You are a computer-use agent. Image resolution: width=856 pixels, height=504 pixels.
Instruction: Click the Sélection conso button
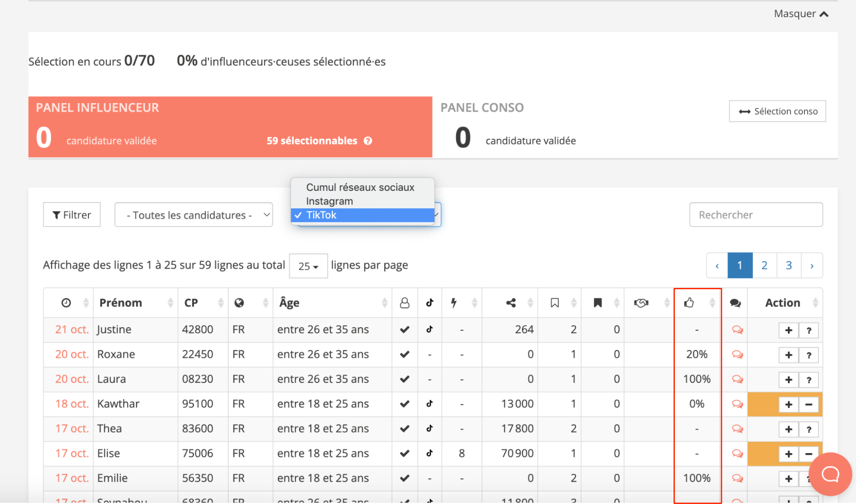click(x=777, y=111)
